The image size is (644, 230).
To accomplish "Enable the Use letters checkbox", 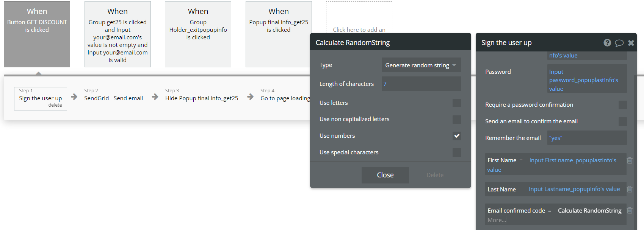I will tap(457, 103).
